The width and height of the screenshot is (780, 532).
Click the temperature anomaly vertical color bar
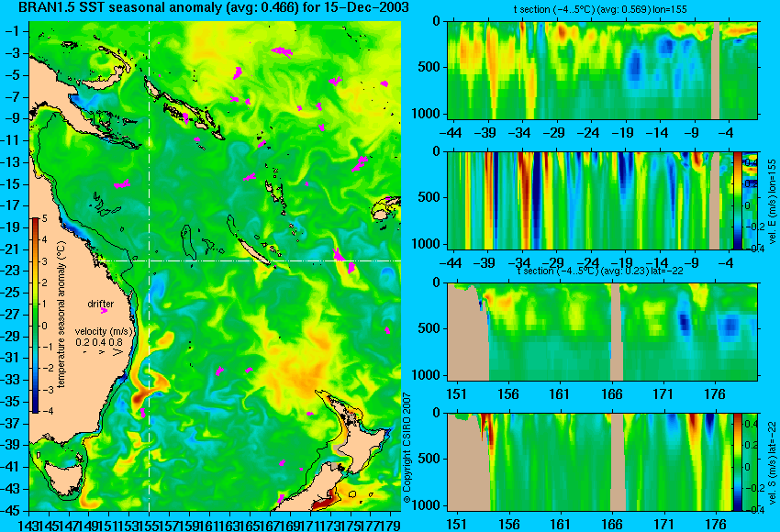36,316
